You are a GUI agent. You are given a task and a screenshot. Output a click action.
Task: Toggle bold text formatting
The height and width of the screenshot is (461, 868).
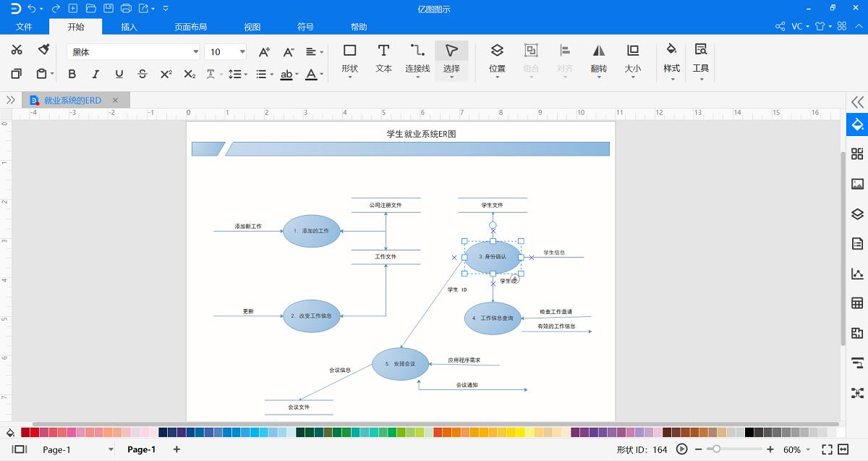(72, 74)
